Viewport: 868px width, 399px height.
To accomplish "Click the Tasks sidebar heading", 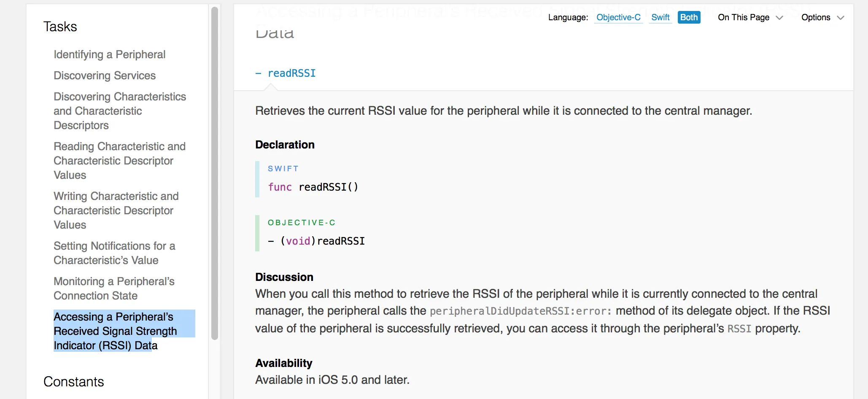I will pyautogui.click(x=60, y=27).
